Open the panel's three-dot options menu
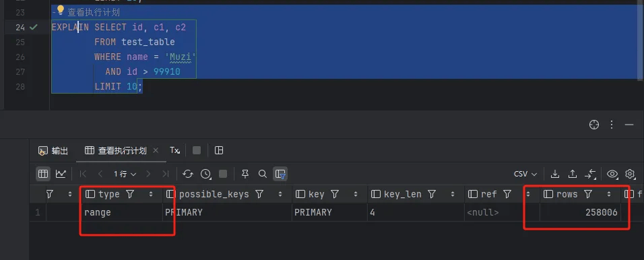This screenshot has width=644, height=260. pyautogui.click(x=612, y=125)
